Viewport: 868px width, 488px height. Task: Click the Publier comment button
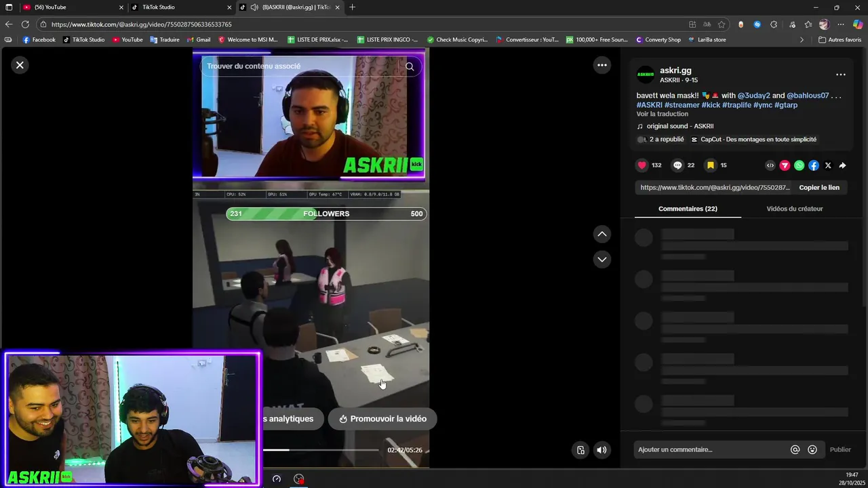[x=840, y=449]
